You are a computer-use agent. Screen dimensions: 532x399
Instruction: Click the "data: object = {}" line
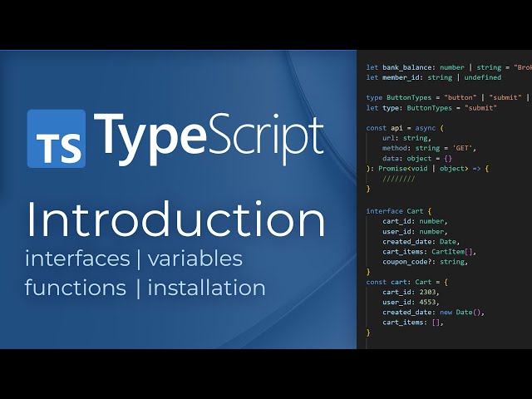click(417, 159)
